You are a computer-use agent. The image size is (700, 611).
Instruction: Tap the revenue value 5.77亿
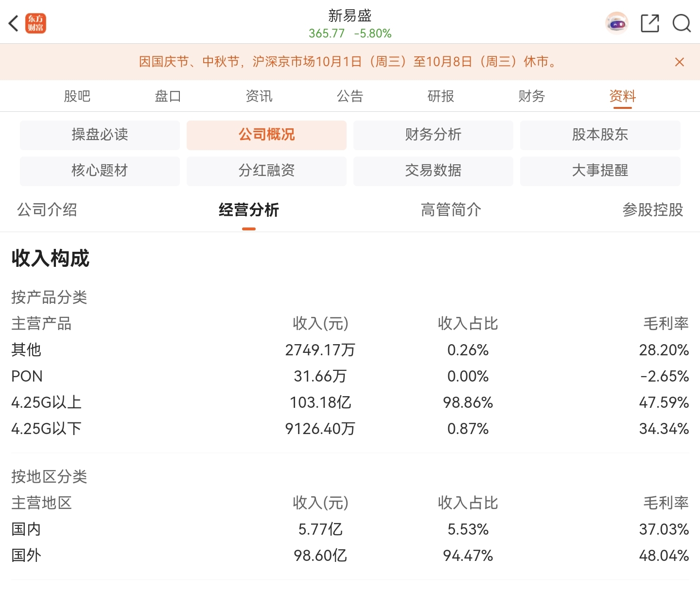tap(320, 529)
